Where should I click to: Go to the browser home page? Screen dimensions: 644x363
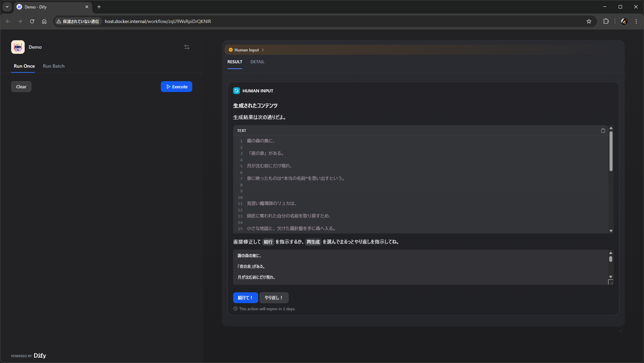coord(44,21)
